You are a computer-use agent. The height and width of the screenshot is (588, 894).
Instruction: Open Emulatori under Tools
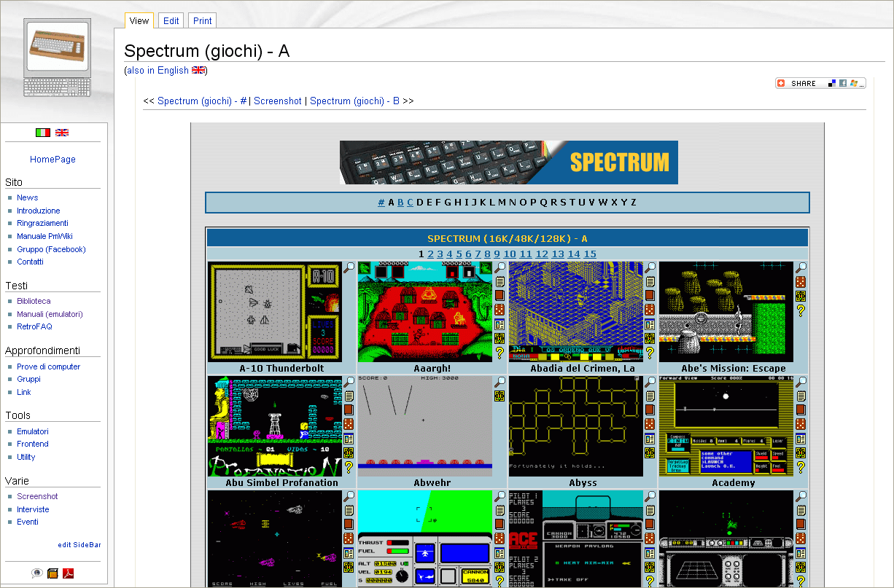click(33, 431)
